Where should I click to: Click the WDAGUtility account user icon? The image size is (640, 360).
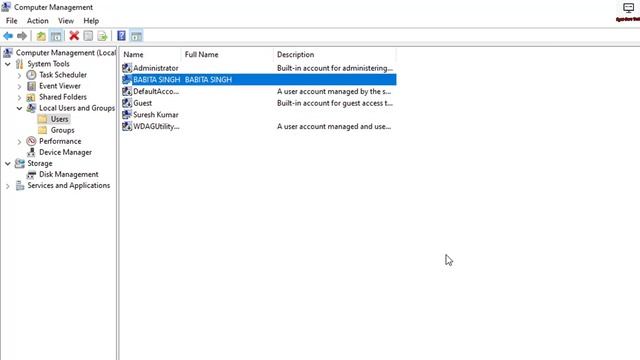click(127, 127)
